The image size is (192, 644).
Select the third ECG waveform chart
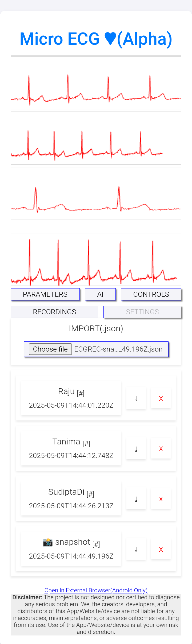point(96,193)
